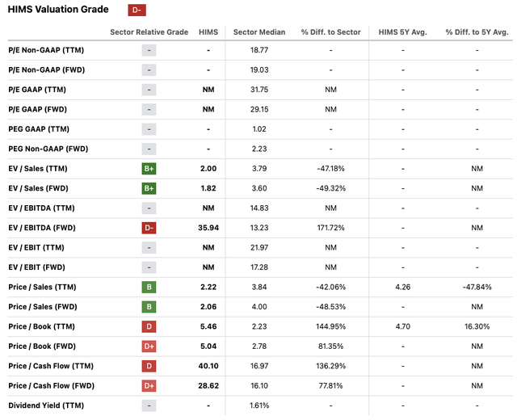This screenshot has width=517, height=420.
Task: Open the EV / Sales (FWD) metric
Action: click(38, 188)
